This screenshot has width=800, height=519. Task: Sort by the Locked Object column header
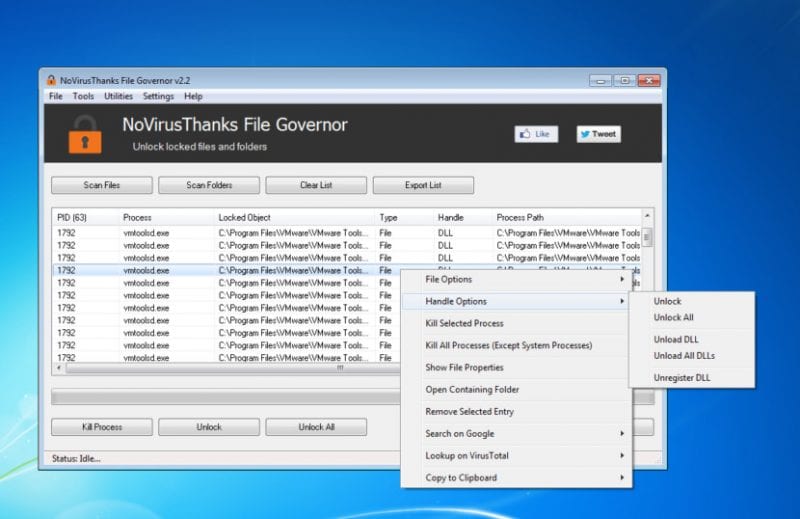pos(294,217)
